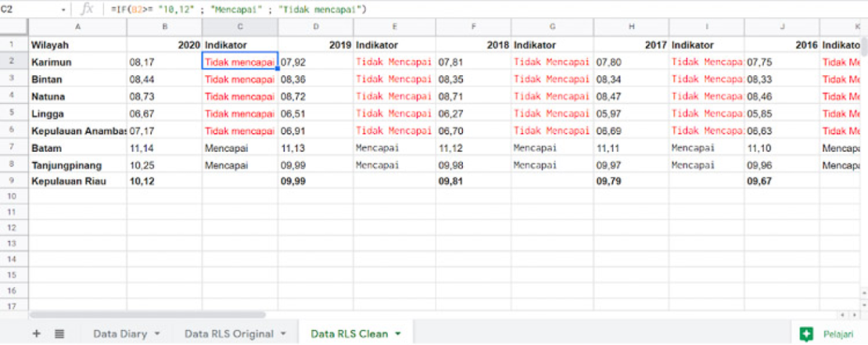This screenshot has width=868, height=345.
Task: Click cell with value 11,13
Action: [x=315, y=148]
